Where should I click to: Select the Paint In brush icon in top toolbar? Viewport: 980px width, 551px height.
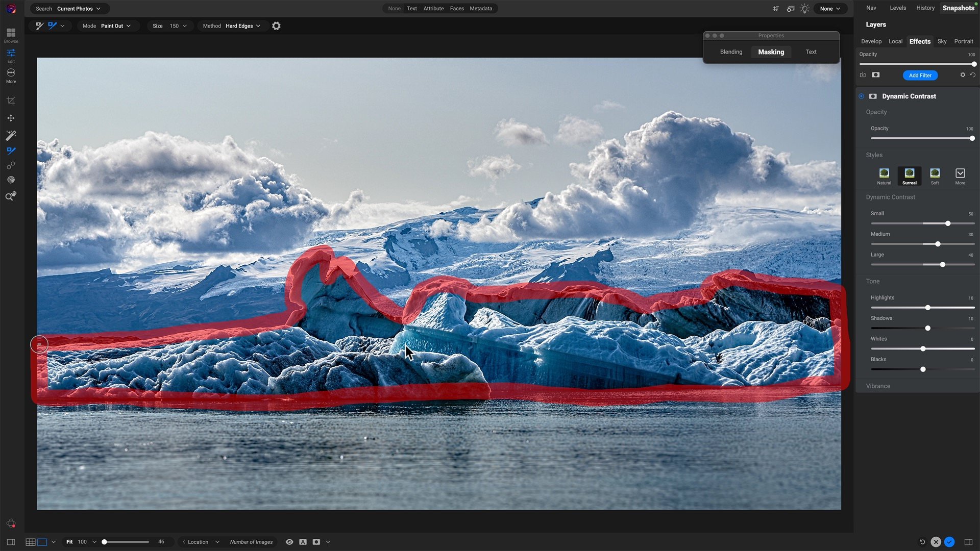point(40,26)
